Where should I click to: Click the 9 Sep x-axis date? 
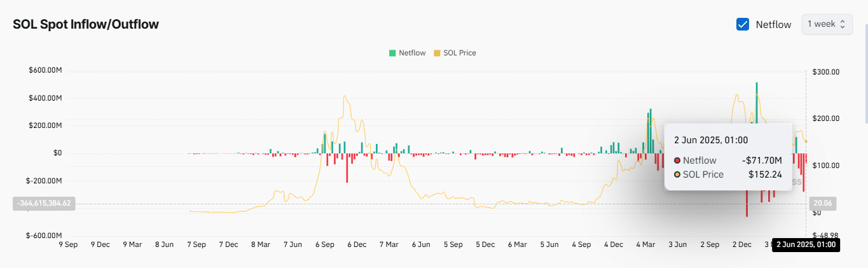(68, 244)
